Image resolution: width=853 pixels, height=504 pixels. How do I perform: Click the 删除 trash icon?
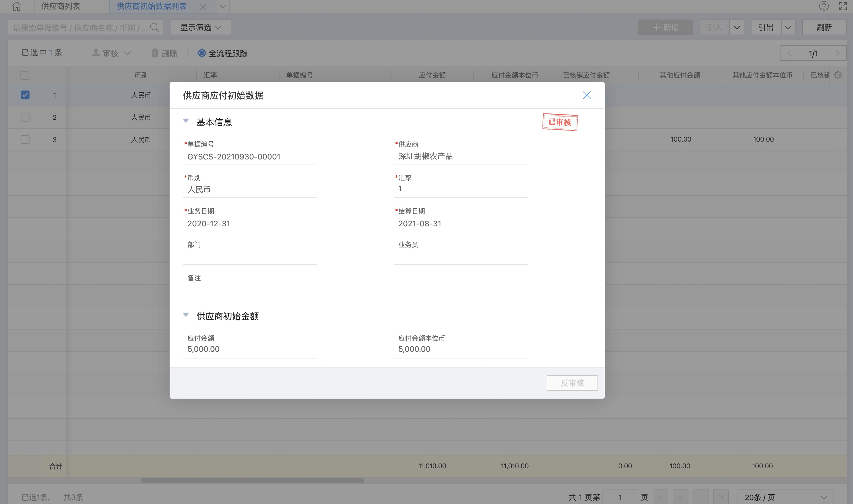coord(155,53)
